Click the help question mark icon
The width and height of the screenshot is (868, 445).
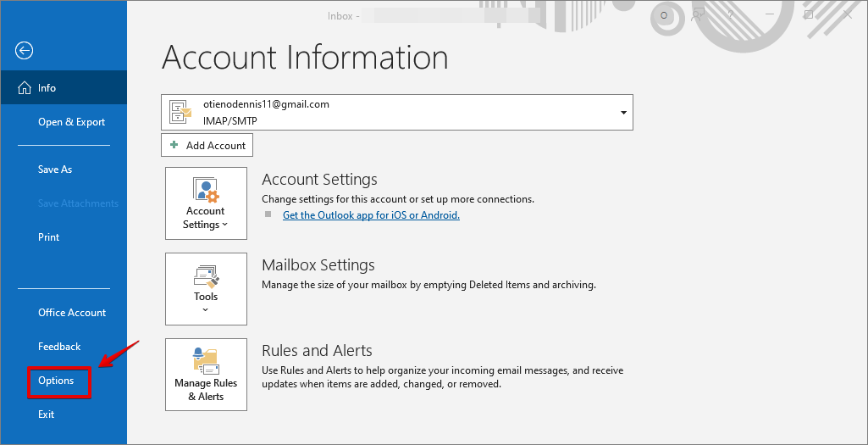(x=731, y=15)
